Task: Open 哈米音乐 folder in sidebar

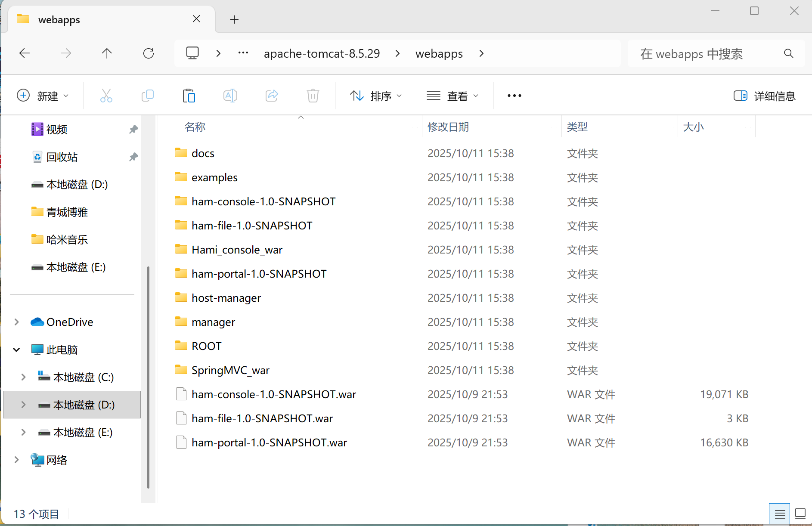Action: point(67,239)
